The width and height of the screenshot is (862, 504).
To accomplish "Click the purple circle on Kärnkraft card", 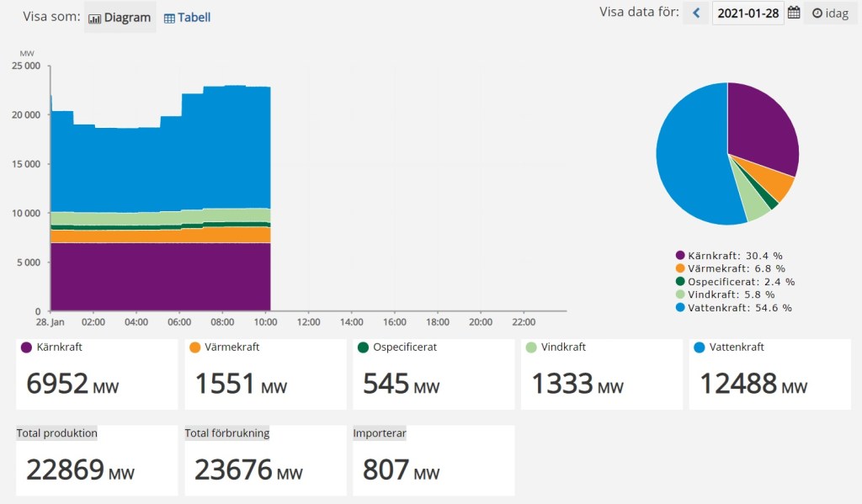I will [x=27, y=347].
